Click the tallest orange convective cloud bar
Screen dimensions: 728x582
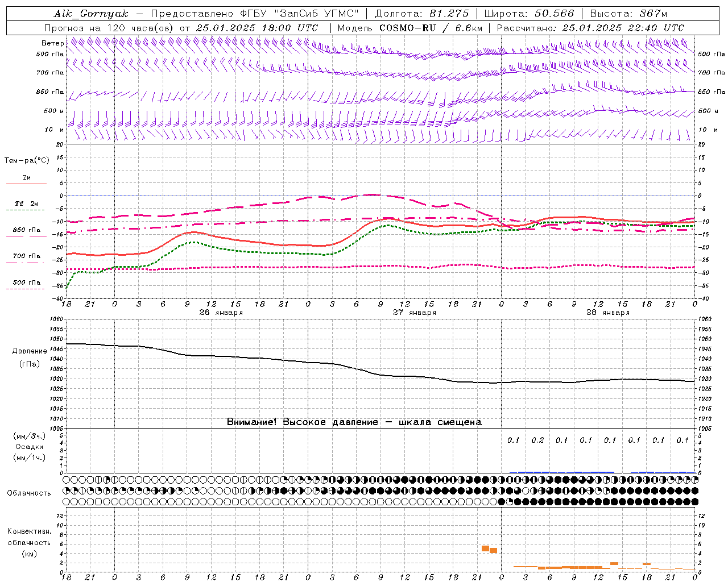(485, 548)
